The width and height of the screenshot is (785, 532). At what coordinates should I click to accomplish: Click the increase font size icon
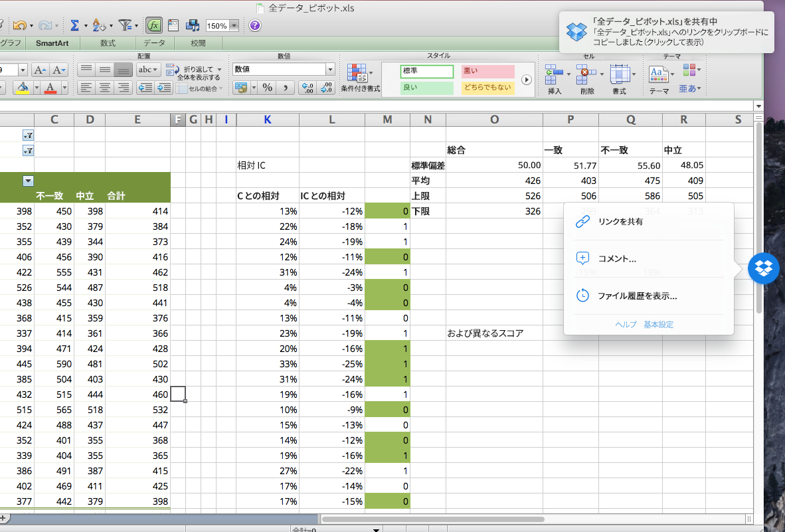click(41, 70)
